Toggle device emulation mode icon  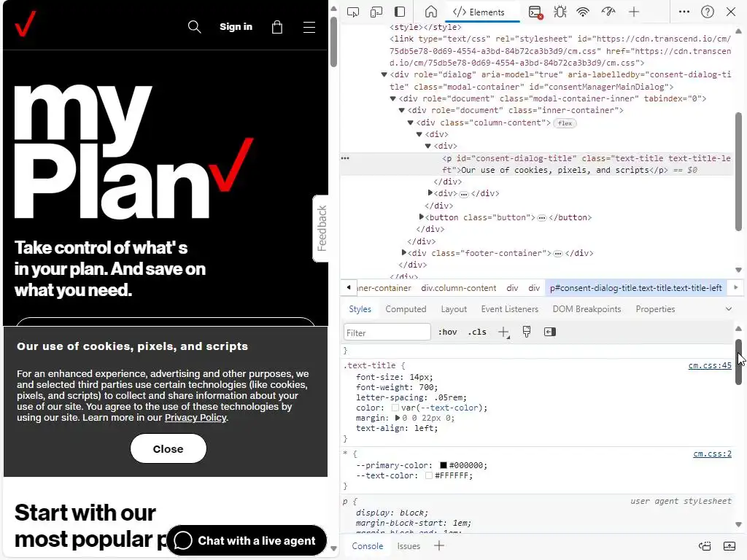(376, 12)
